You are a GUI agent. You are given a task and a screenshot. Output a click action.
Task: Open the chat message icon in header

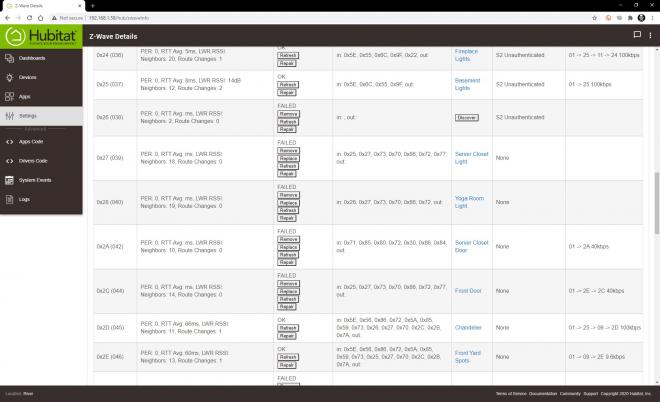coord(637,35)
